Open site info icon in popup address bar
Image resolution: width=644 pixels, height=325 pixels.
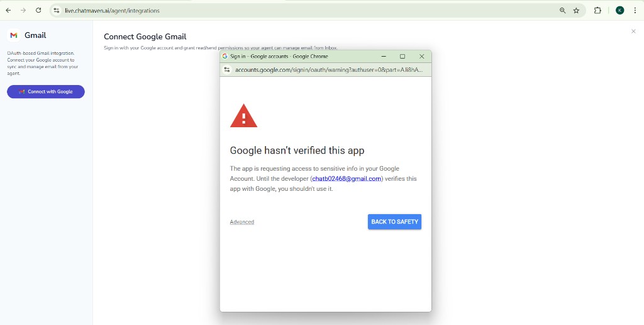point(227,70)
